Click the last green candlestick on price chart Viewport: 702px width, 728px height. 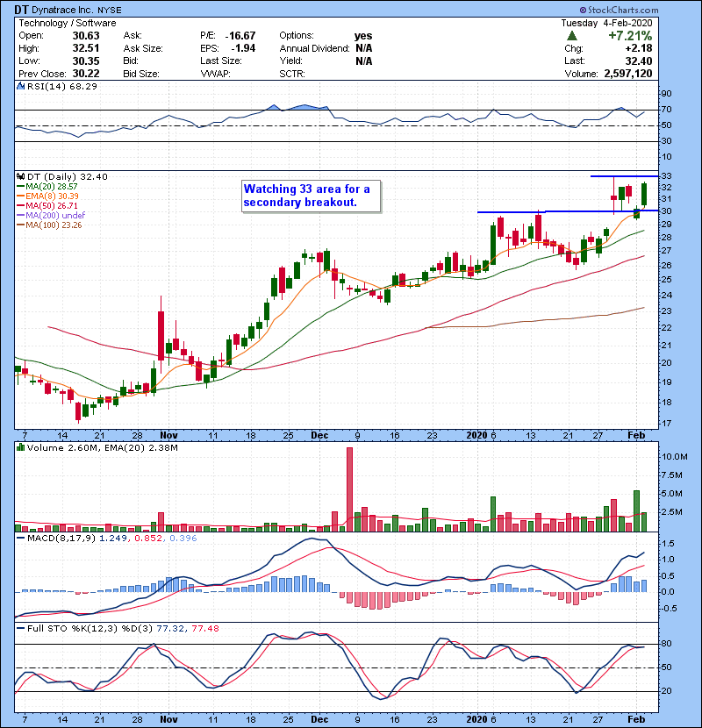pyautogui.click(x=644, y=195)
